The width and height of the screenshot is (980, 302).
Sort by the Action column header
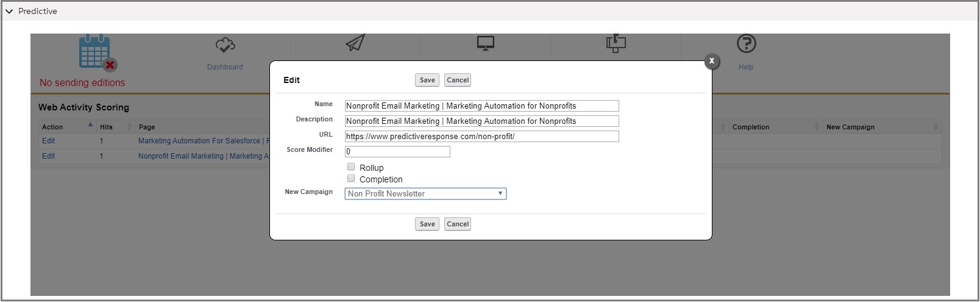[x=52, y=127]
